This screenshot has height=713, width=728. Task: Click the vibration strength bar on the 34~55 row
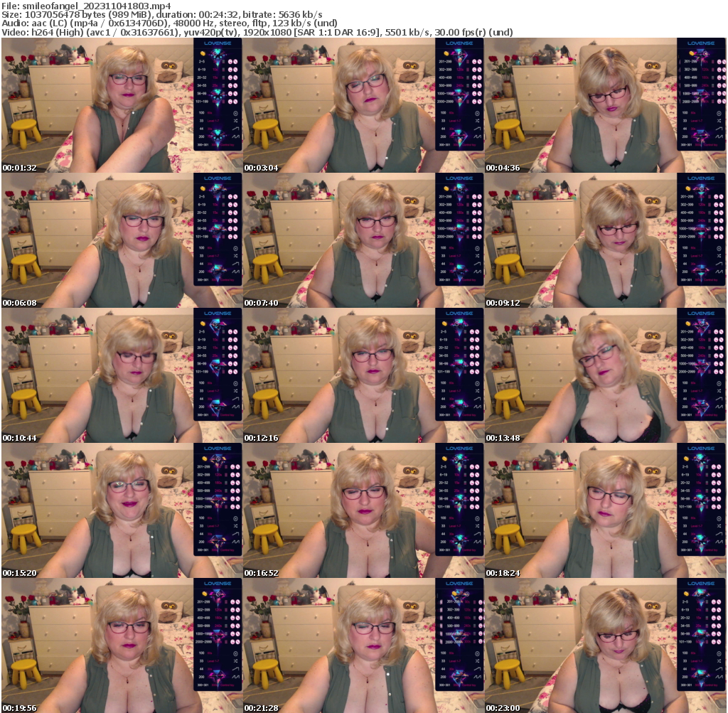click(223, 85)
